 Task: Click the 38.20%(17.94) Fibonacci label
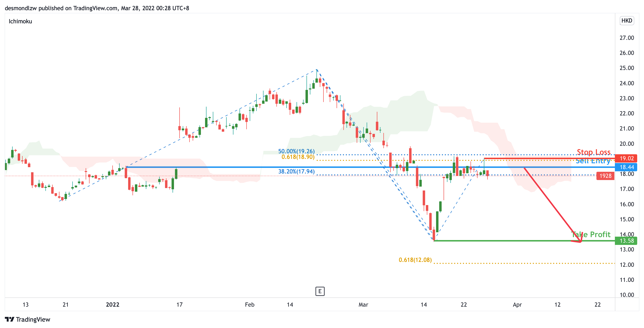tap(296, 171)
